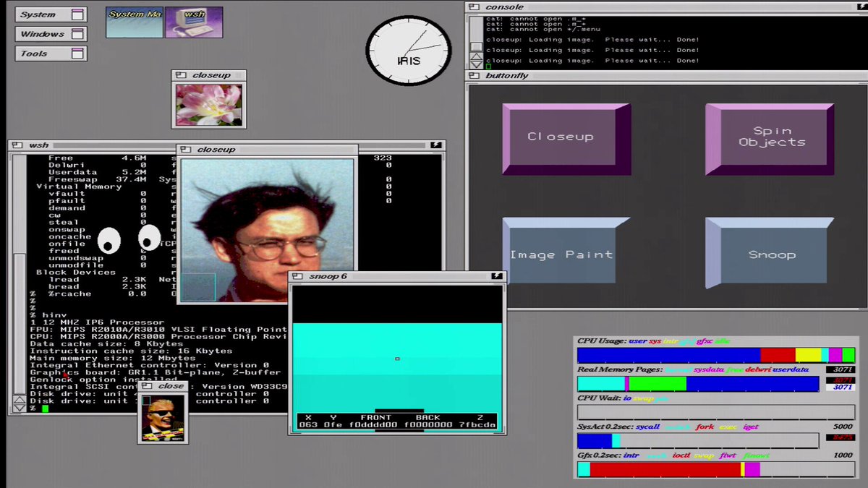The height and width of the screenshot is (488, 868).
Task: Open the minimized wsh computer icon
Action: pos(194,22)
